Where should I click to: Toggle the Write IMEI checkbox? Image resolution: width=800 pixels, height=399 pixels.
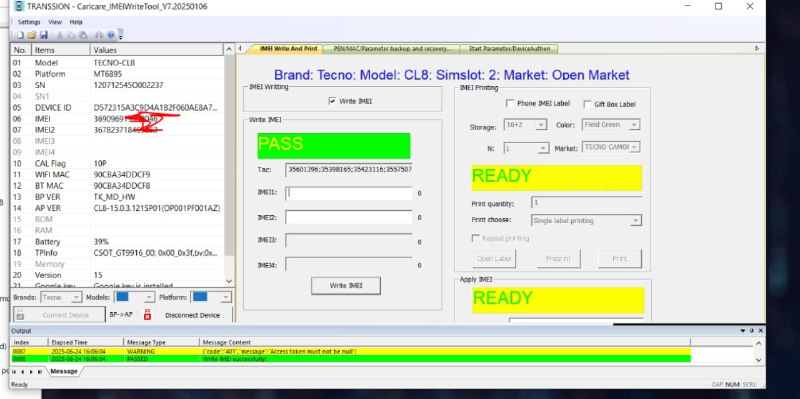pos(333,101)
